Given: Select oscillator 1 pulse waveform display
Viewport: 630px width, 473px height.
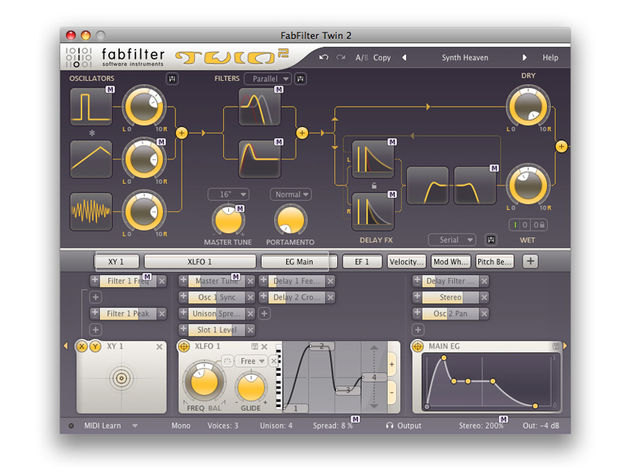Looking at the screenshot, I should pyautogui.click(x=91, y=107).
